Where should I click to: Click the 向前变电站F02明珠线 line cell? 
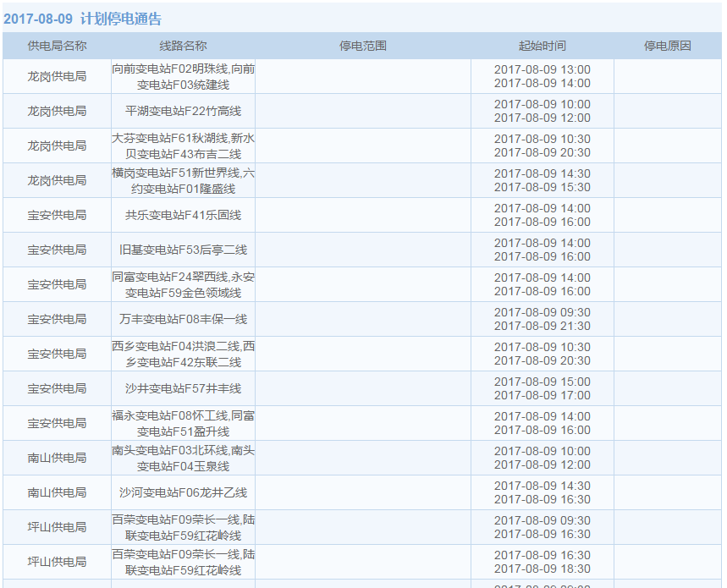pyautogui.click(x=183, y=76)
